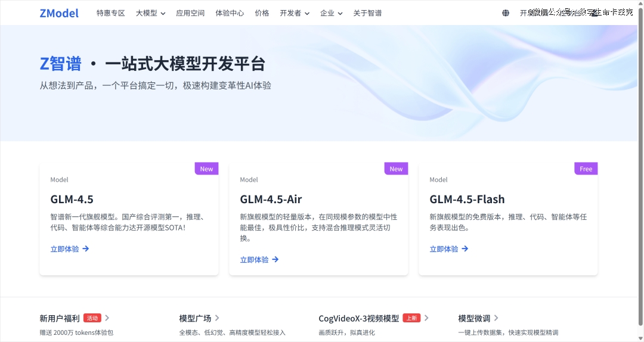Open 应用空间 menu item
644x342 pixels.
[190, 13]
